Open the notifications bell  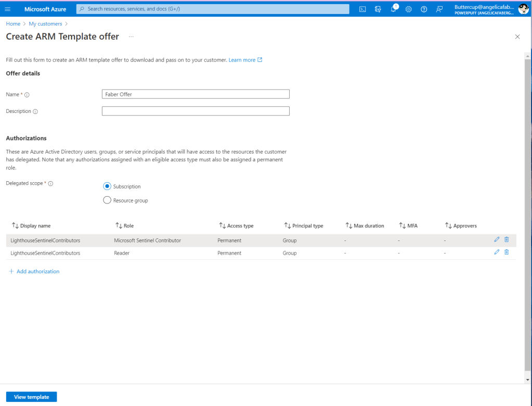click(x=394, y=9)
